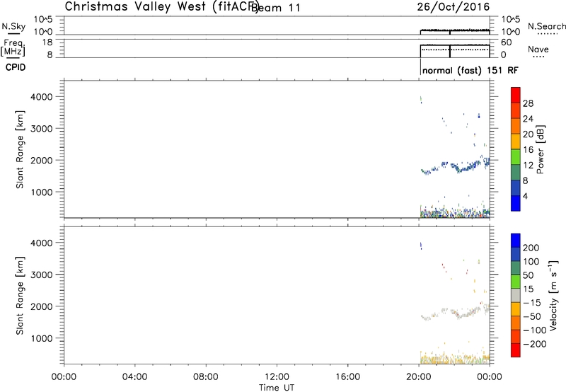
Task: Click the title 'Christmas Valley West (fitACF)'
Action: [x=161, y=7]
